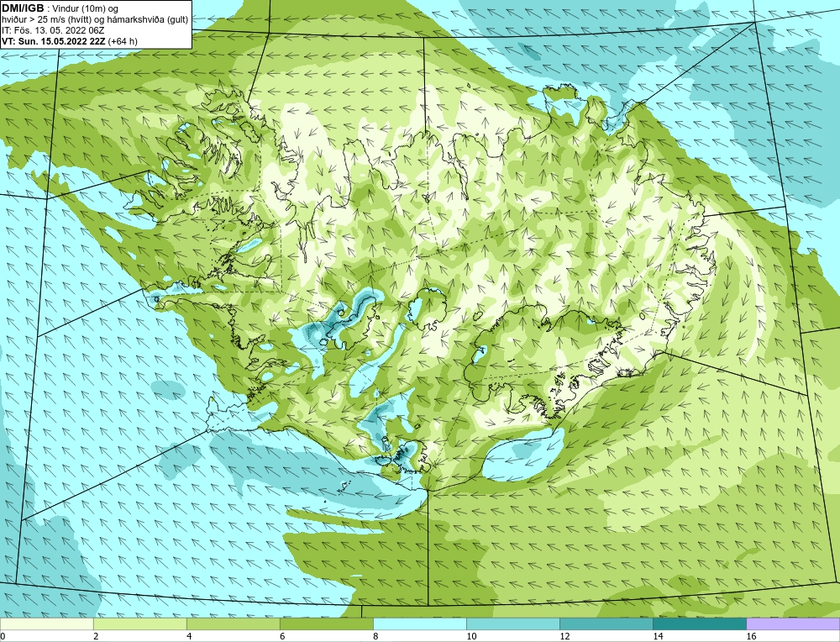Click the 2–4 m/s light green legend swatch
Image resolution: width=840 pixels, height=642 pixels.
click(139, 624)
